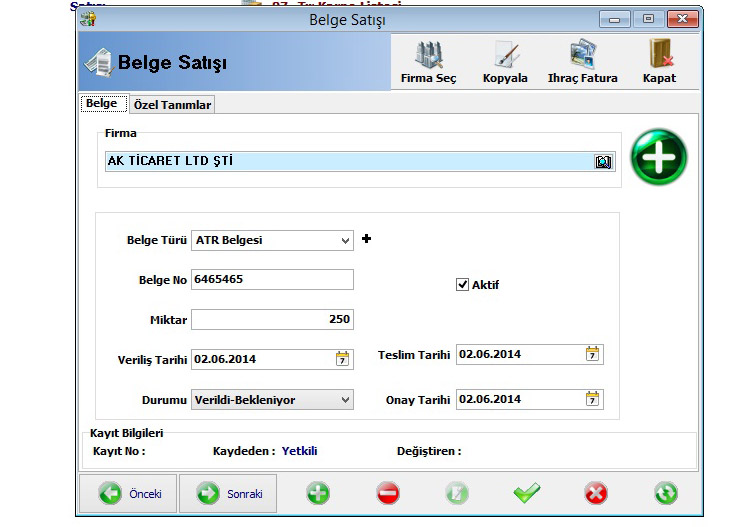Click the red minus delete icon
This screenshot has height=527, width=750.
click(x=388, y=493)
